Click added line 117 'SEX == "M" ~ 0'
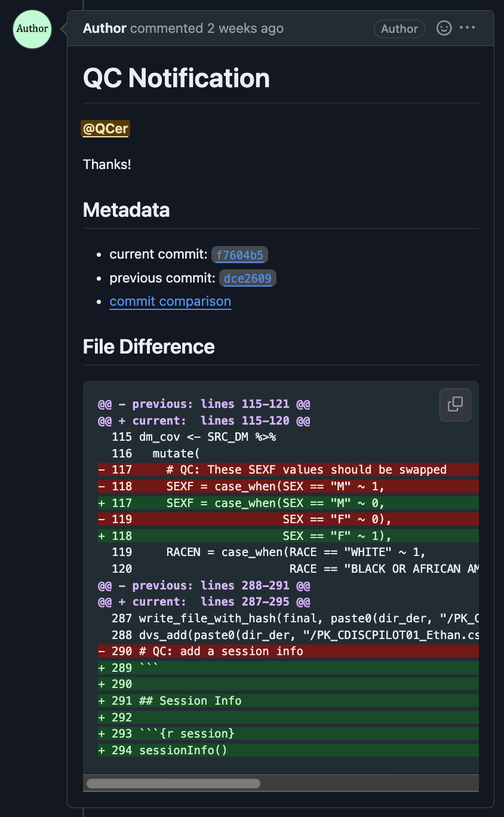Image resolution: width=504 pixels, height=817 pixels. (x=288, y=503)
